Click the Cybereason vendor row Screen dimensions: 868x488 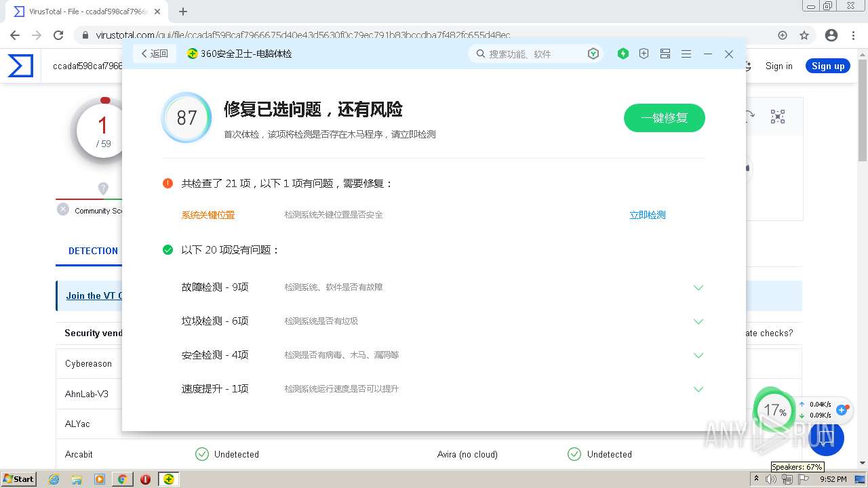[88, 363]
